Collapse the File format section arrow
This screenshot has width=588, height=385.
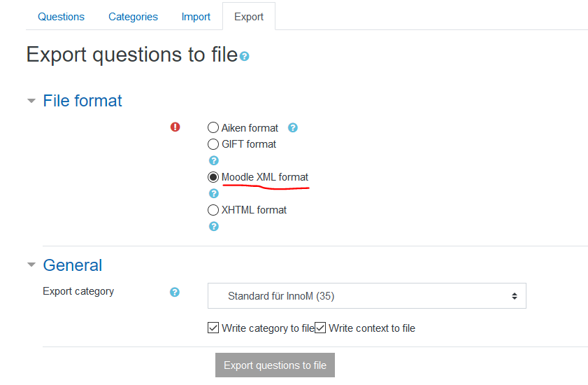tap(31, 101)
